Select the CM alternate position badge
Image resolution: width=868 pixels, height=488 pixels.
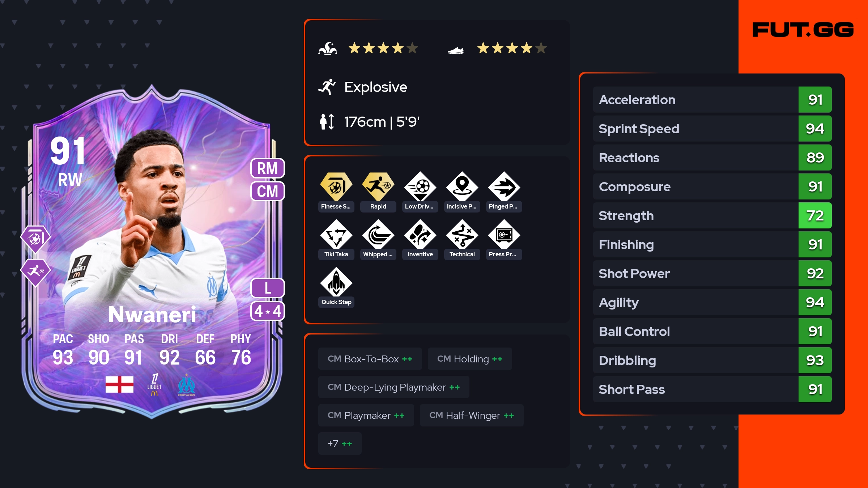(268, 191)
